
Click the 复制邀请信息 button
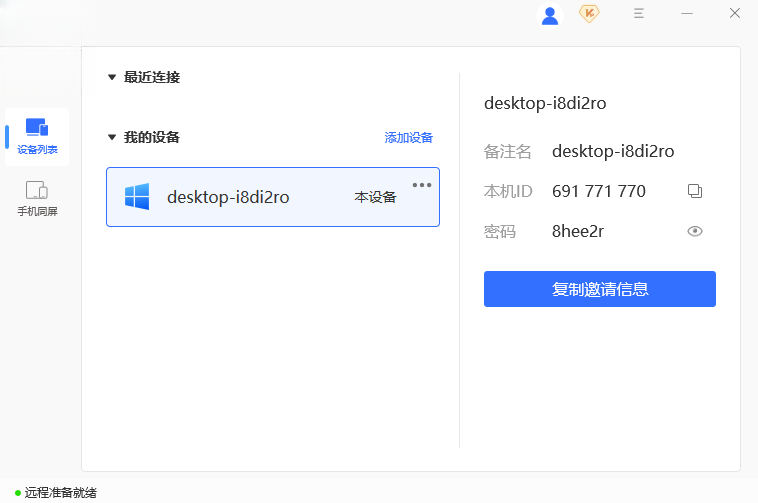(599, 289)
